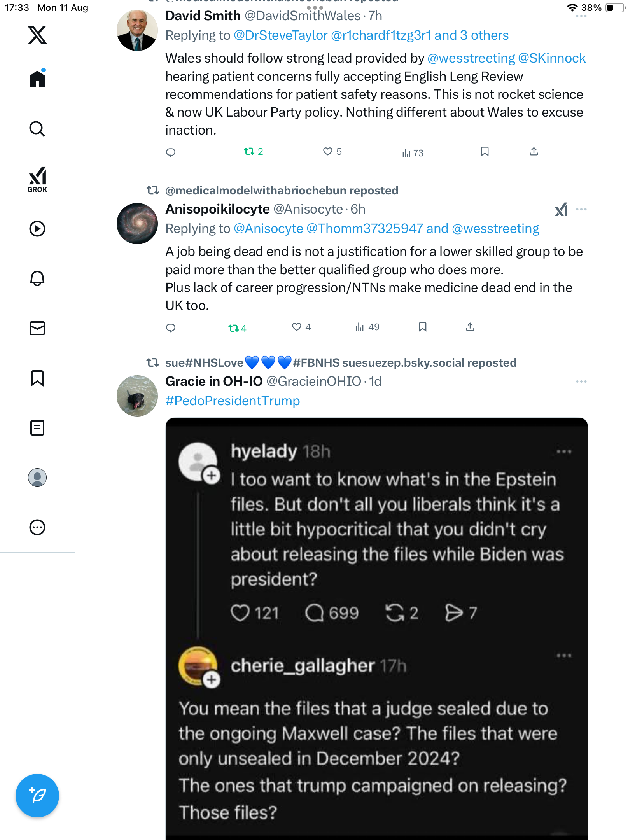Open the Search page

click(x=37, y=129)
